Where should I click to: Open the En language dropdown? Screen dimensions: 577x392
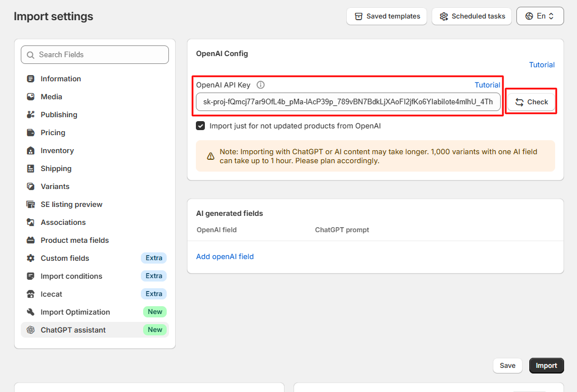pyautogui.click(x=540, y=16)
